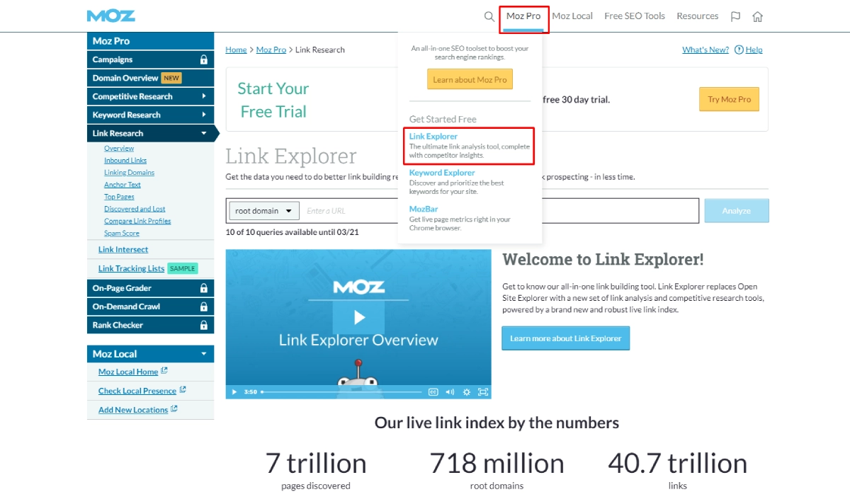Click the search magnifier icon in header

pyautogui.click(x=489, y=16)
